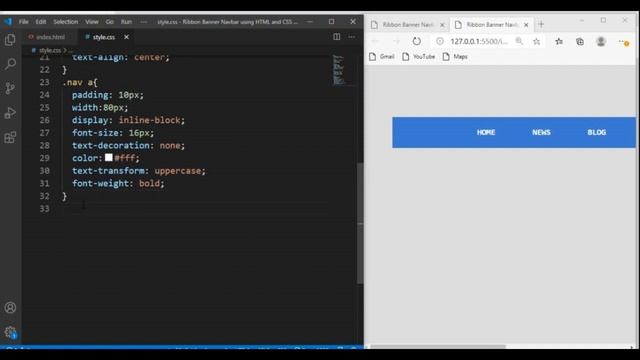Open the Explorer view in VS Code

click(x=10, y=40)
